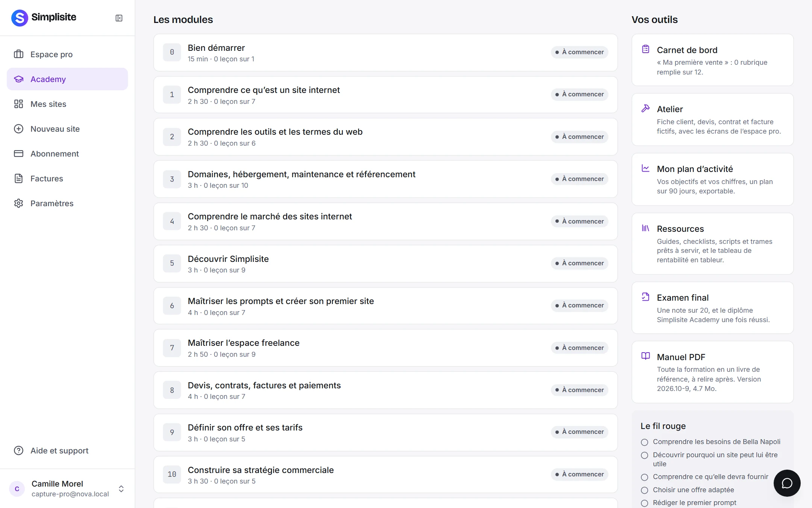Open 'Construire sa stratégie commerciale' module
Viewport: 812px width, 508px height.
[385, 475]
